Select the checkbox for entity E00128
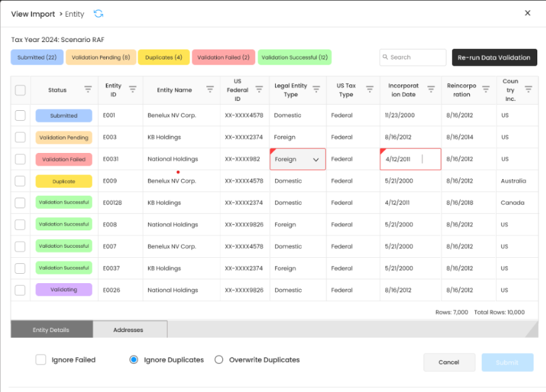Image resolution: width=546 pixels, height=392 pixels. pyautogui.click(x=20, y=203)
